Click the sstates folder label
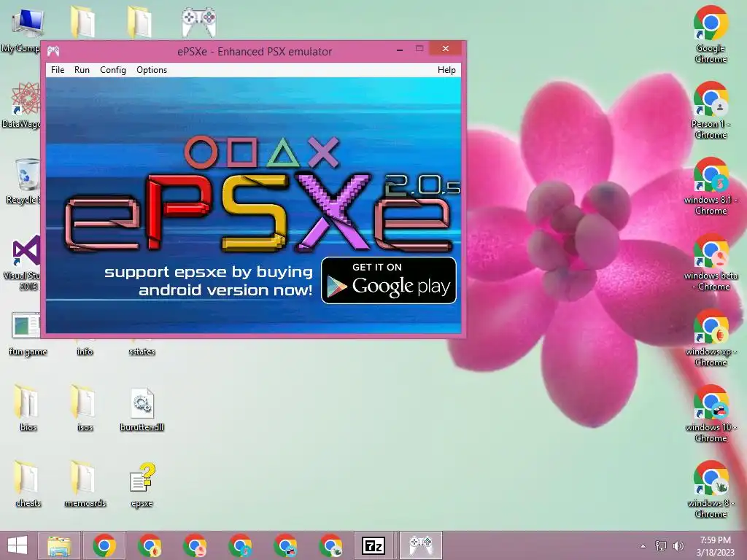Viewport: 747px width, 560px height. point(142,351)
